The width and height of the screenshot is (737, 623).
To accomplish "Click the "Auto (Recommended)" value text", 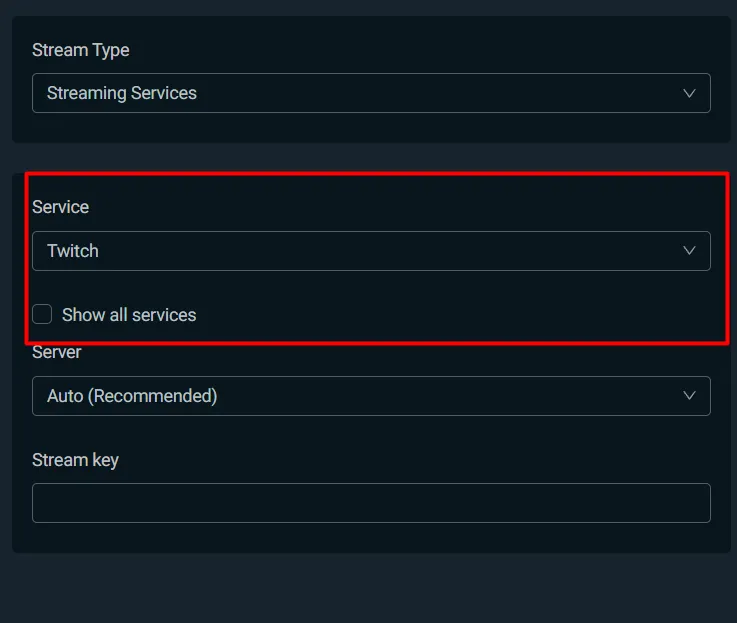I will [x=132, y=396].
